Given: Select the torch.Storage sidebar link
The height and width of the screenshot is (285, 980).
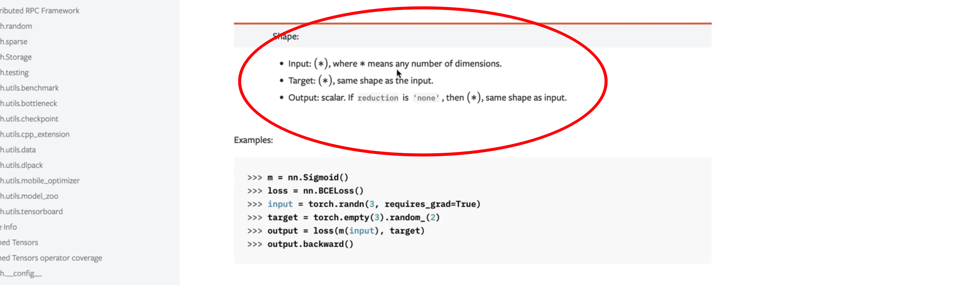Looking at the screenshot, I should pyautogui.click(x=16, y=57).
